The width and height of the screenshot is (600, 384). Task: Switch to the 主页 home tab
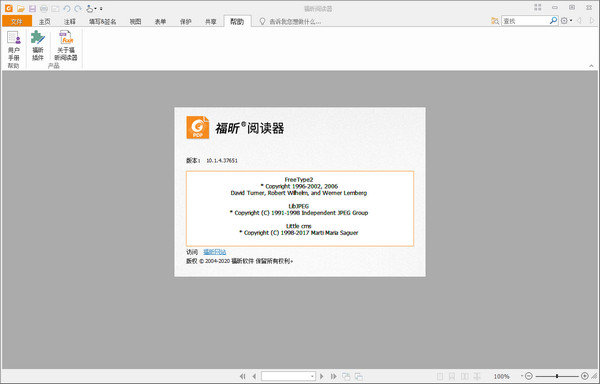[45, 22]
